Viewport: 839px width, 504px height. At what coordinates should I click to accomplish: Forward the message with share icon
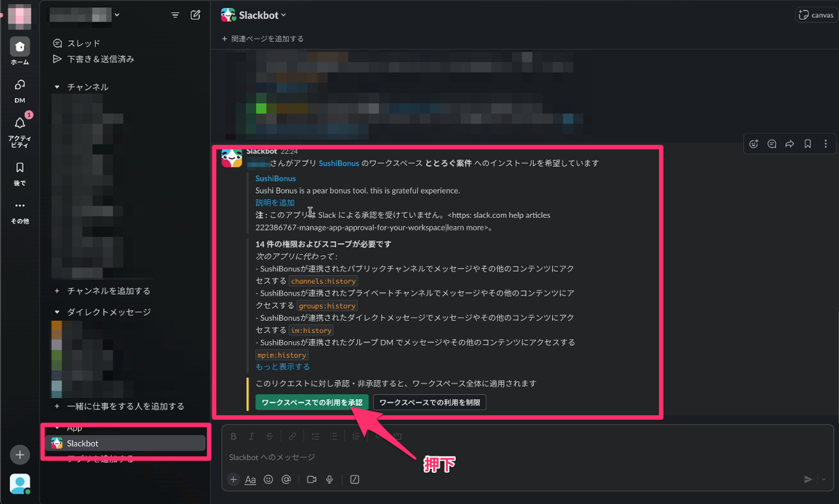(x=790, y=144)
